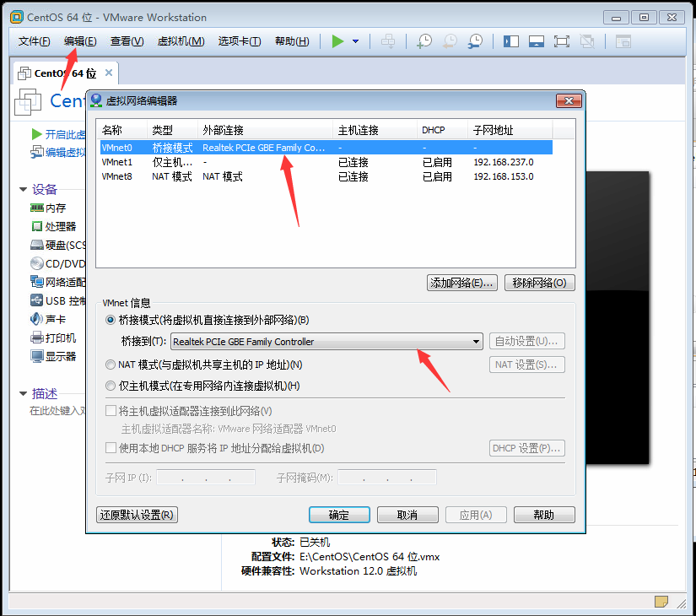Close the virtual network editor dialog

click(569, 100)
